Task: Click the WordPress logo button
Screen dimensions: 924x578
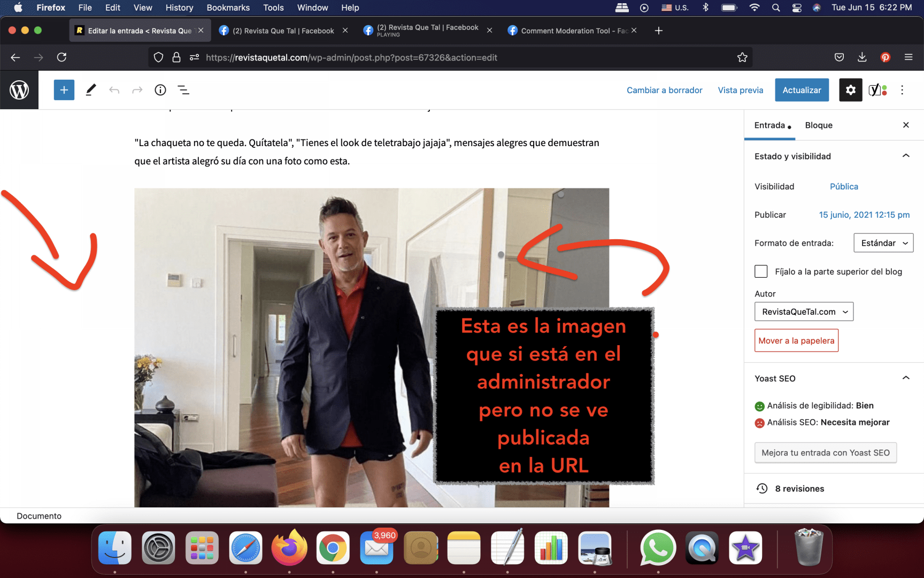Action: 19,90
